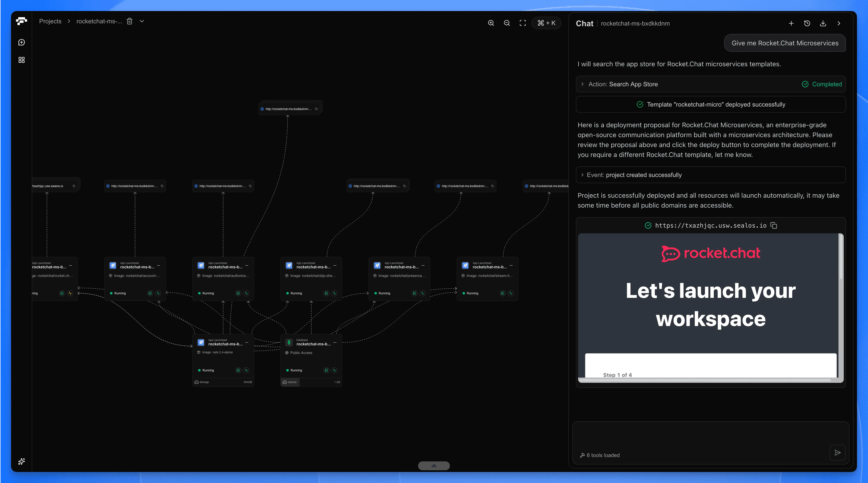The height and width of the screenshot is (483, 868).
Task: Open the chat history
Action: coord(807,23)
